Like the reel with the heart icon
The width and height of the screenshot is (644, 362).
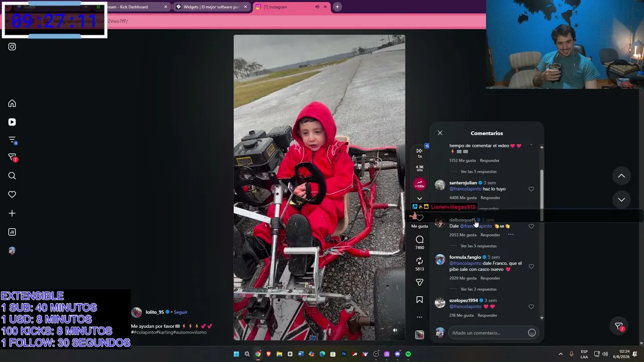(x=420, y=218)
